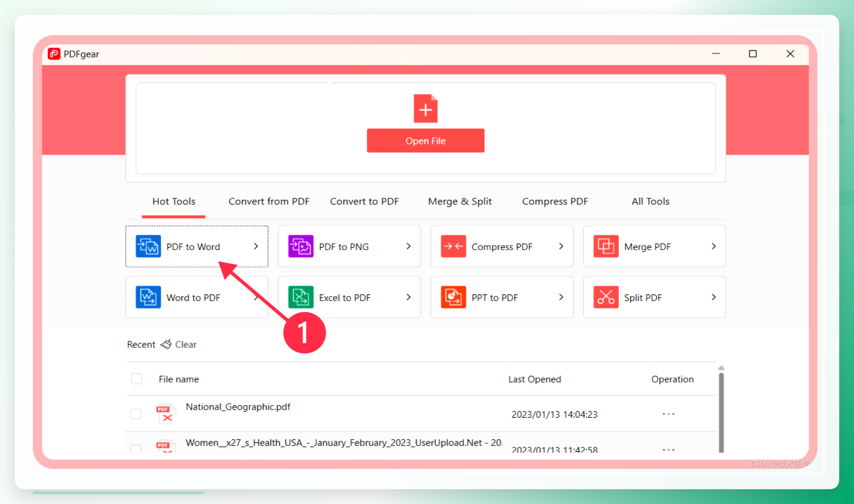The height and width of the screenshot is (504, 854).
Task: Click the PDF to Word tool icon
Action: point(148,246)
